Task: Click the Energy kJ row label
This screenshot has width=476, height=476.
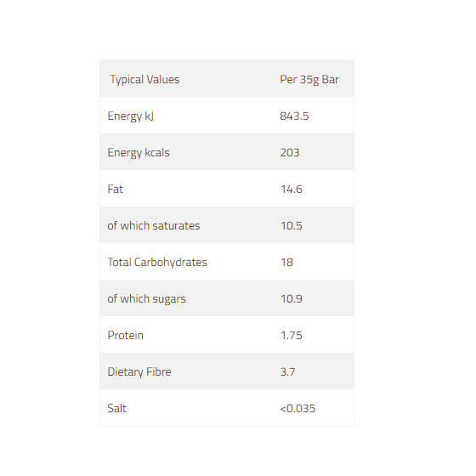Action: (x=131, y=116)
